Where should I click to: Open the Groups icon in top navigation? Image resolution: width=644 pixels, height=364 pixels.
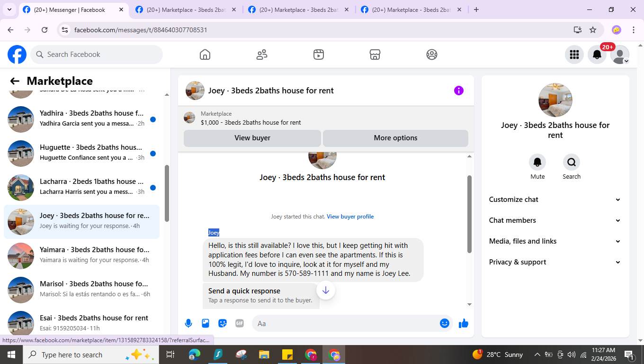[x=432, y=55]
